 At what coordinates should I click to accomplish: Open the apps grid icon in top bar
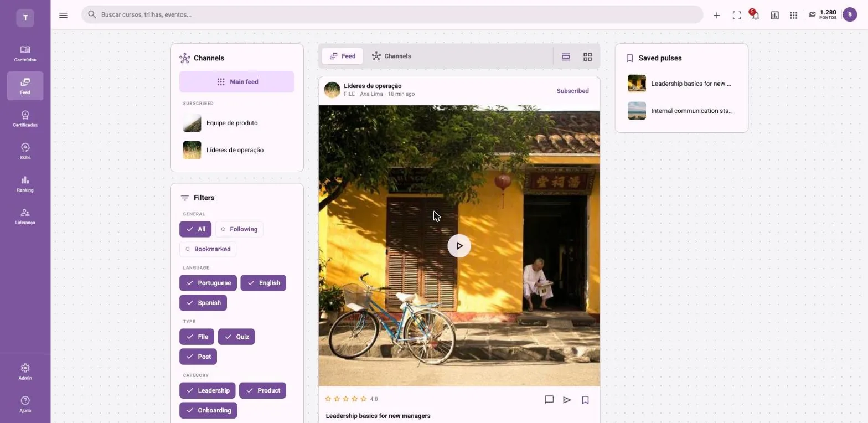tap(794, 16)
